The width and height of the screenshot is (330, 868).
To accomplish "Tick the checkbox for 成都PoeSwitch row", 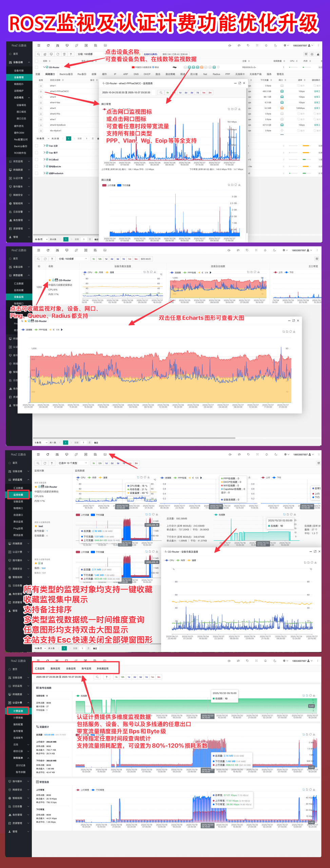I will (x=36, y=173).
